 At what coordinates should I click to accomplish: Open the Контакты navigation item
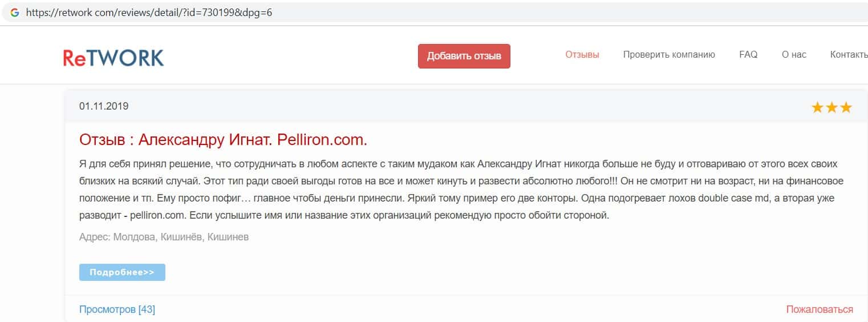coord(850,55)
